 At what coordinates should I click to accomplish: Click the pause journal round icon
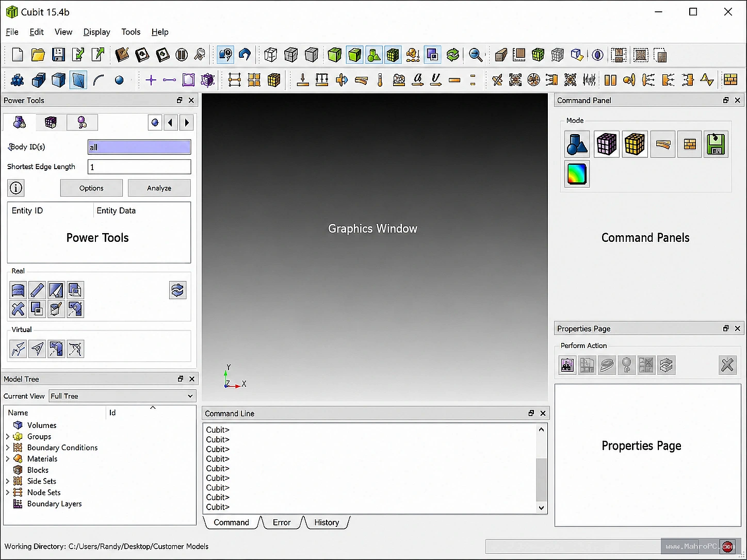pos(181,55)
